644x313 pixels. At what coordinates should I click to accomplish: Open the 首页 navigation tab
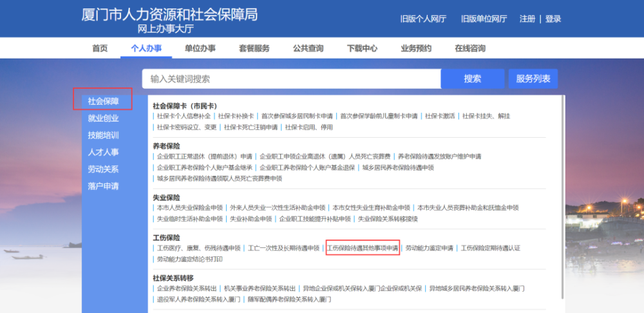click(x=100, y=48)
